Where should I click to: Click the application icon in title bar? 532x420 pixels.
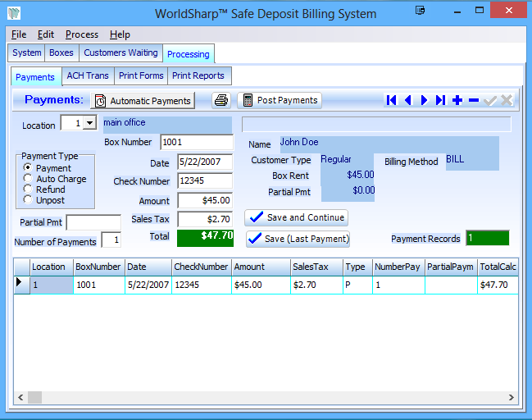tap(12, 13)
